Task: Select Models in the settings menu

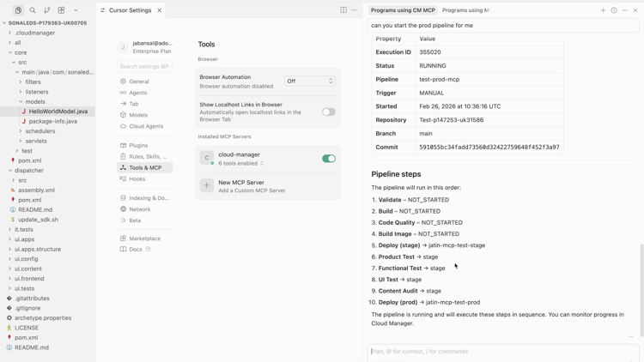Action: [138, 115]
